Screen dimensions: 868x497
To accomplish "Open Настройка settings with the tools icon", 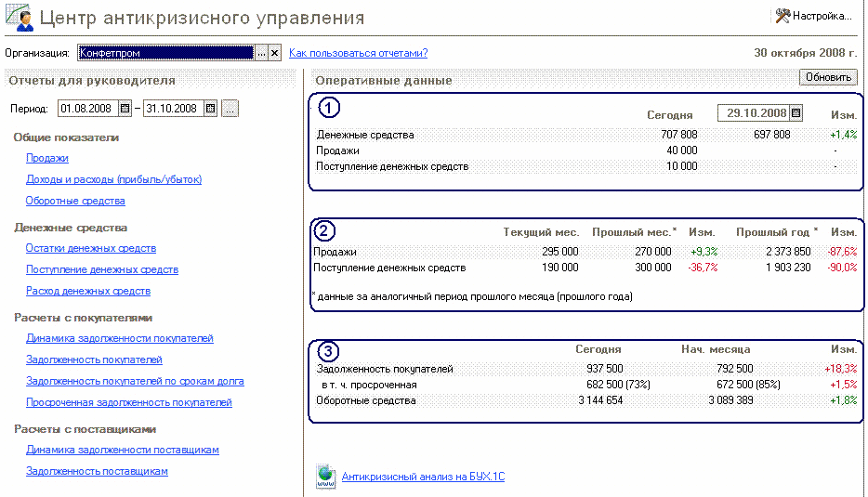I will pyautogui.click(x=812, y=16).
